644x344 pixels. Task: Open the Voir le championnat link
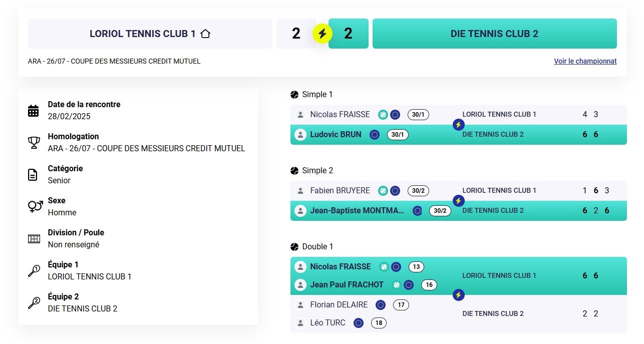(x=585, y=61)
